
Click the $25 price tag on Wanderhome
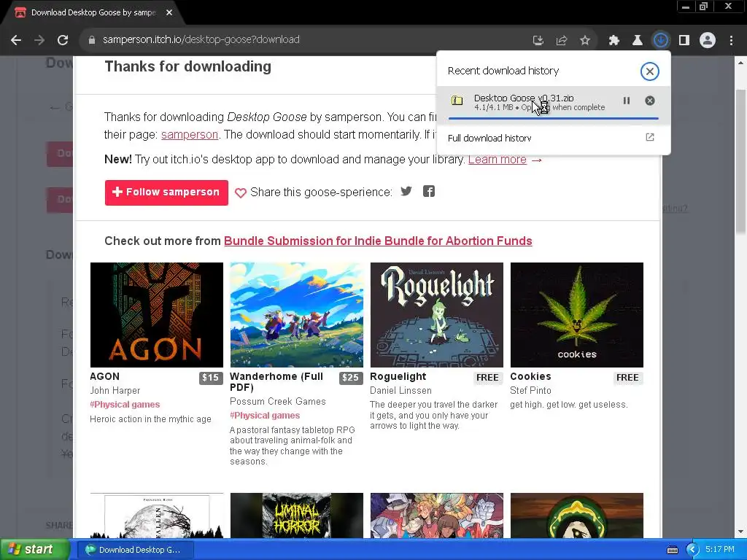click(x=351, y=378)
